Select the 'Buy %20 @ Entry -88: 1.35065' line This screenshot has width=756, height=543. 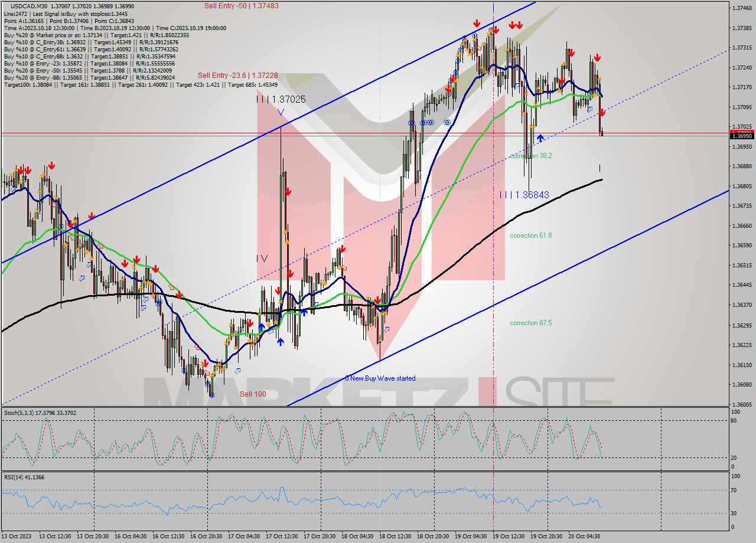coord(89,78)
